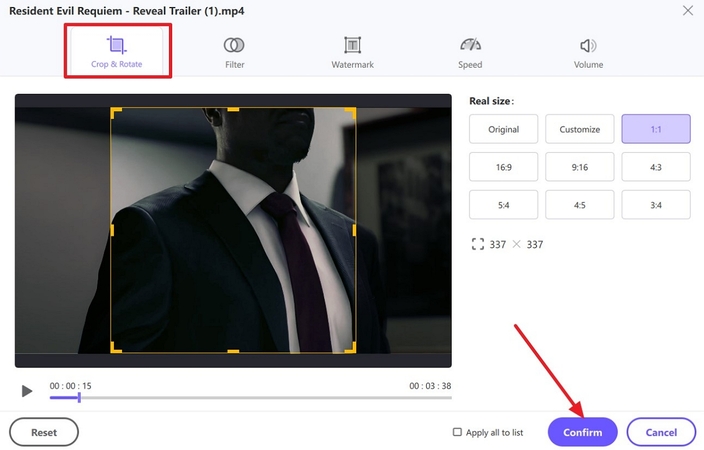Pick the 4:3 aspect ratio
704x450 pixels.
(656, 167)
